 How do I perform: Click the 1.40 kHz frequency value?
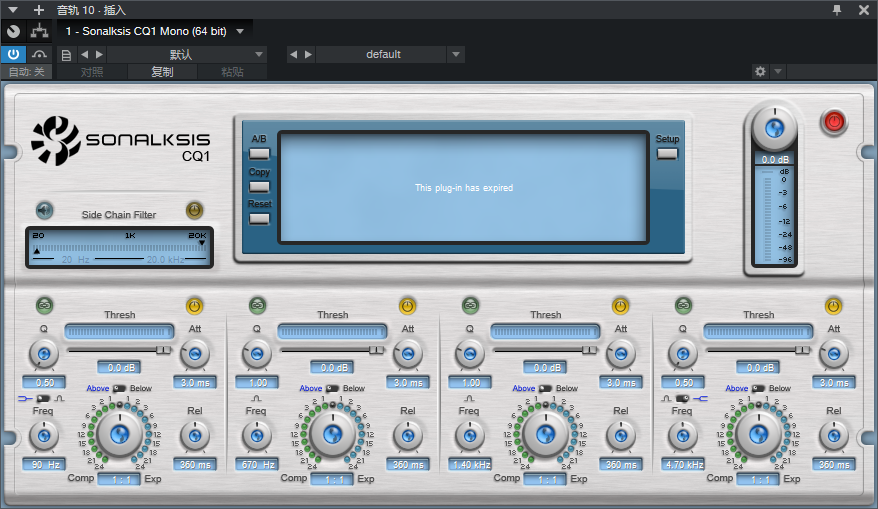[x=471, y=464]
